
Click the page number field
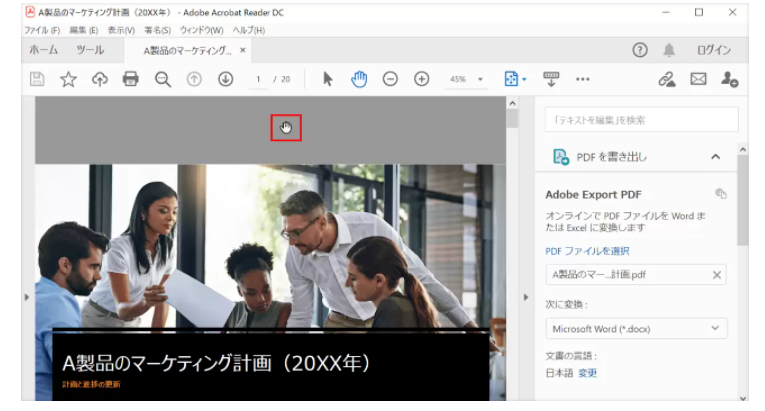pyautogui.click(x=258, y=79)
